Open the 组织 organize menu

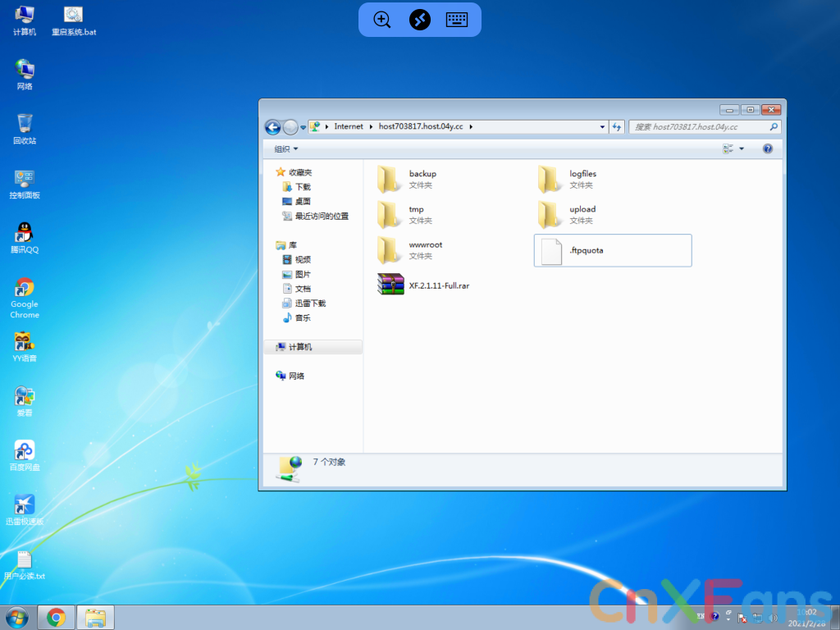click(285, 149)
